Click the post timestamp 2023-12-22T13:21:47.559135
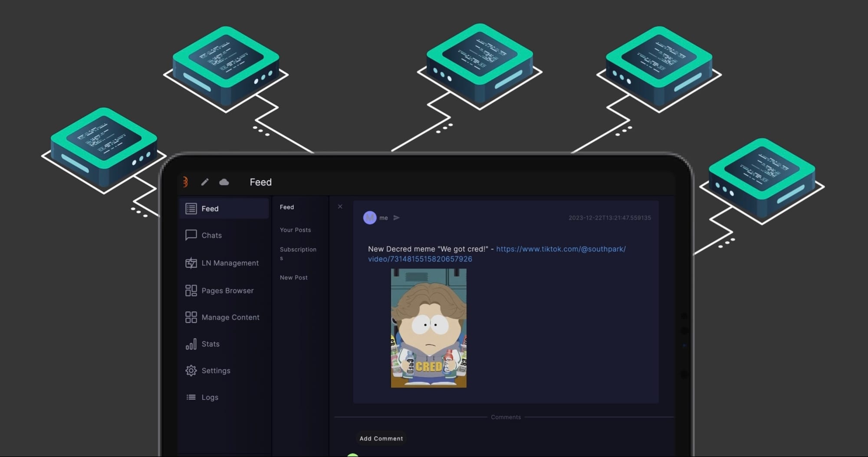Viewport: 868px width, 457px height. pos(610,218)
